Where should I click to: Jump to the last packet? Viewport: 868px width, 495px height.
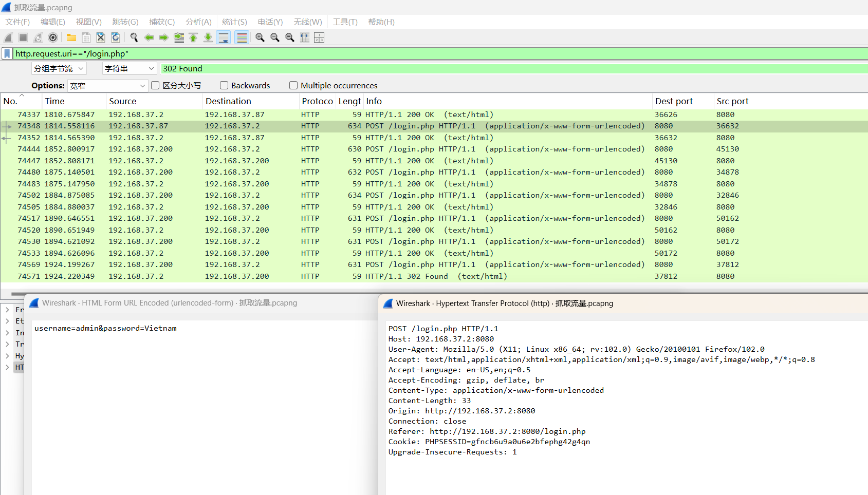pyautogui.click(x=208, y=37)
